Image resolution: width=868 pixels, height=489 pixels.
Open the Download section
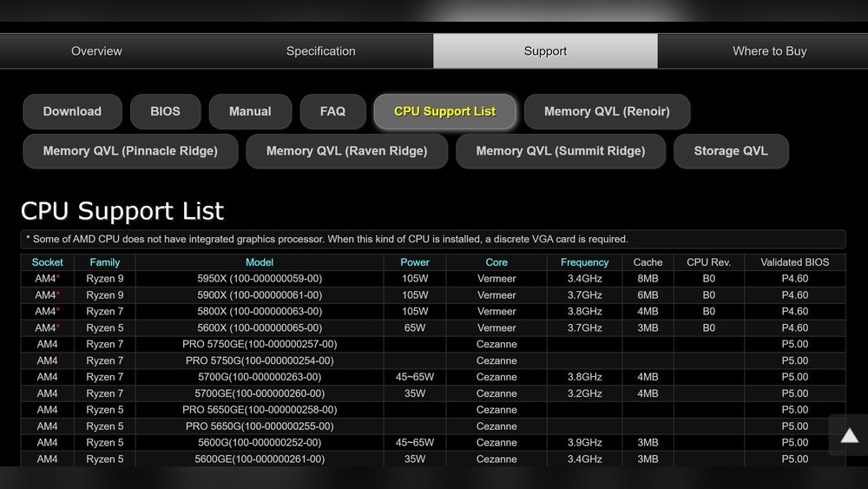click(72, 111)
